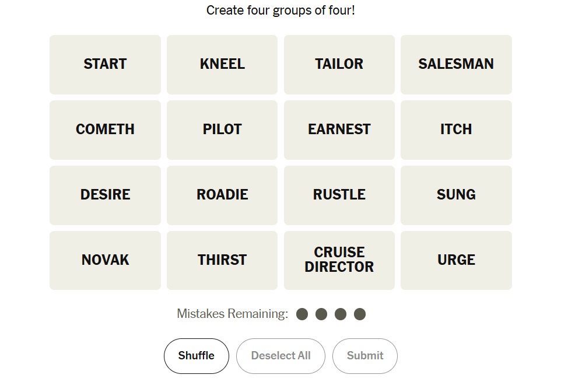The height and width of the screenshot is (392, 561).
Task: Choose the SALESMAN tile
Action: tap(456, 64)
